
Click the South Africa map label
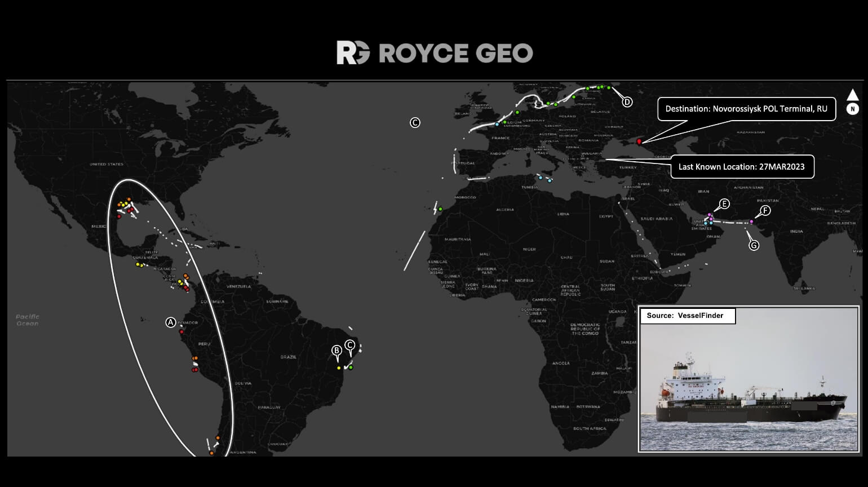[x=590, y=428]
